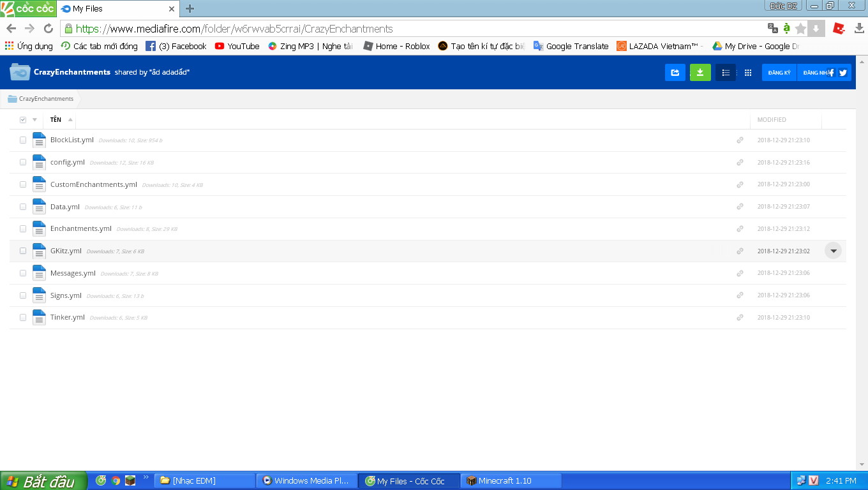868x490 pixels.
Task: Click the green download folder button
Action: pos(700,73)
